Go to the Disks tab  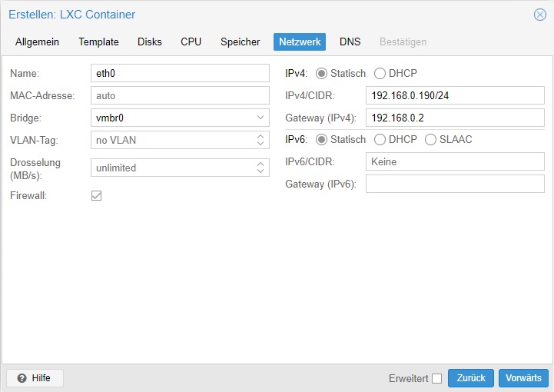(150, 42)
